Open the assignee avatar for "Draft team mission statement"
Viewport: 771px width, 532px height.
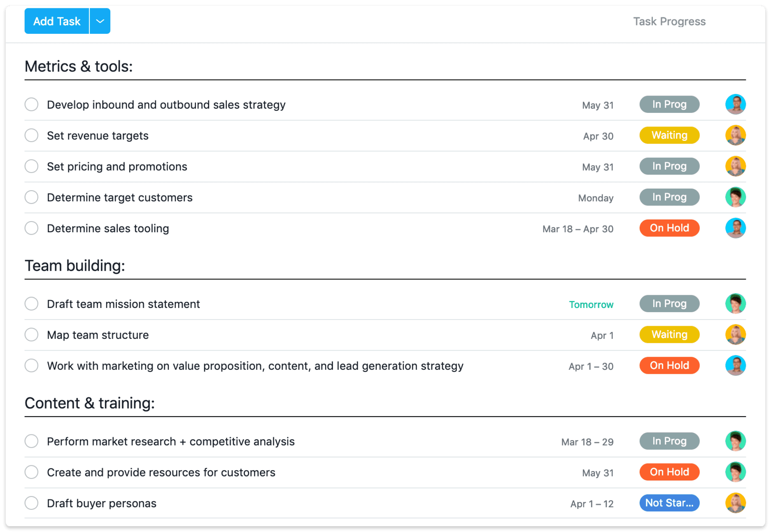(736, 303)
